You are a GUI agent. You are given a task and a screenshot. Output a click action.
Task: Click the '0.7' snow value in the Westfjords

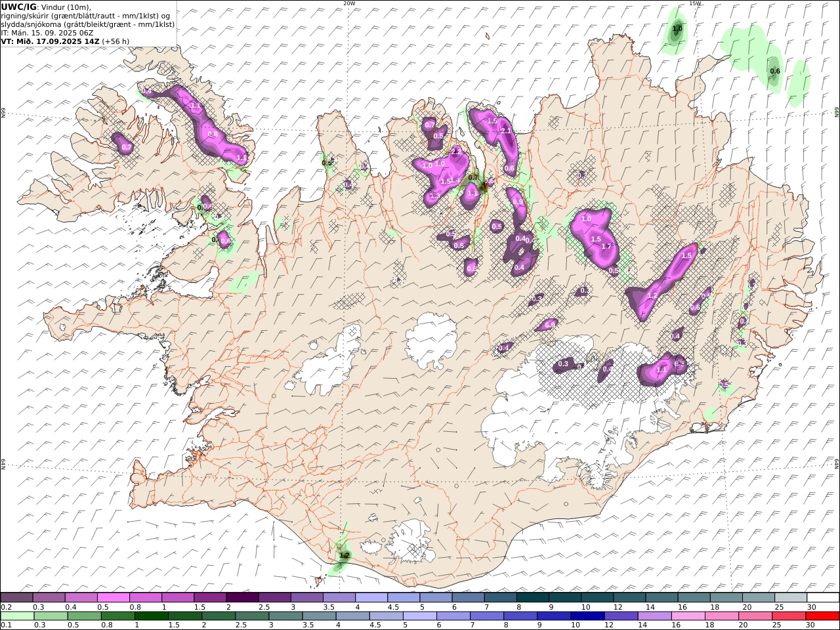click(127, 148)
